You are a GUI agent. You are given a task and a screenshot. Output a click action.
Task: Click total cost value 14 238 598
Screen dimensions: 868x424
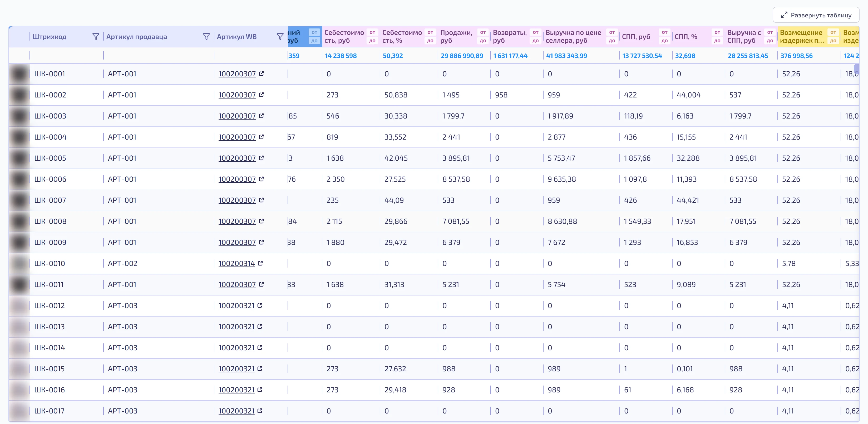click(x=341, y=56)
